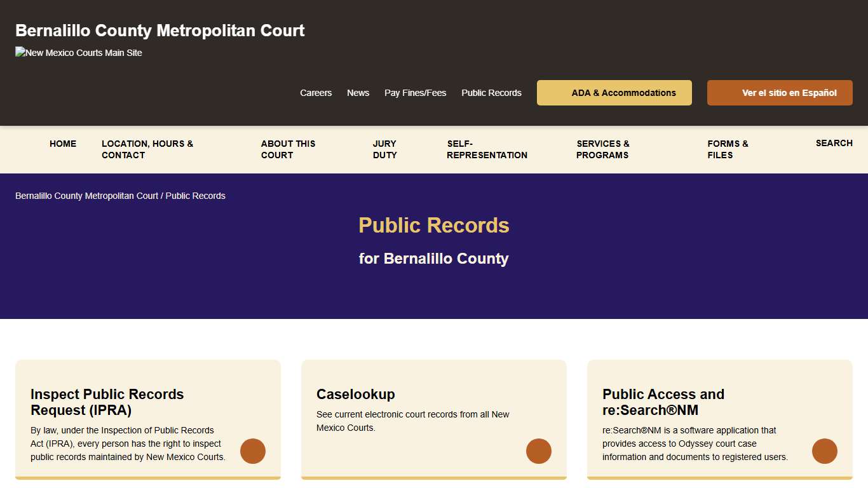Open the ADA & Accommodations page
868x488 pixels.
click(x=614, y=93)
